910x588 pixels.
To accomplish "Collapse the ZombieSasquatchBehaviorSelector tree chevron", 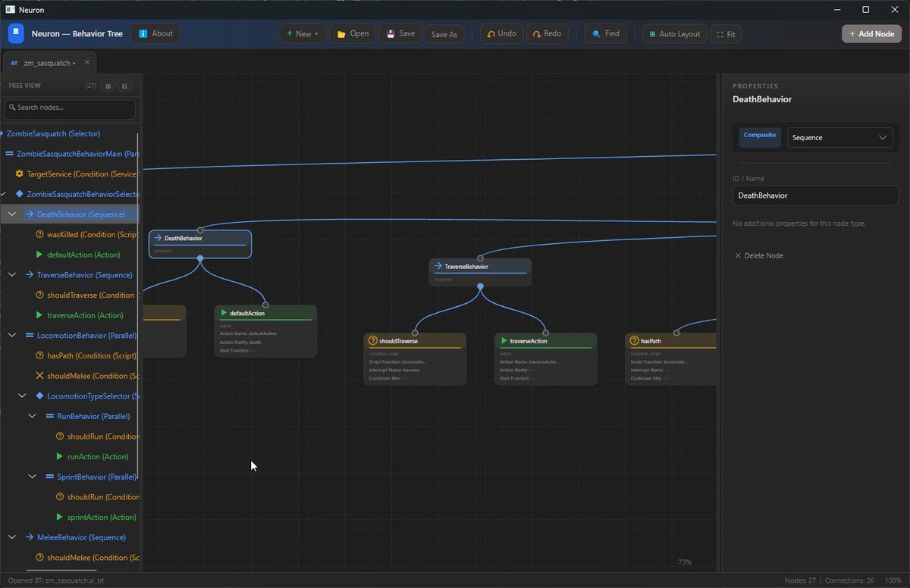I will click(x=3, y=194).
